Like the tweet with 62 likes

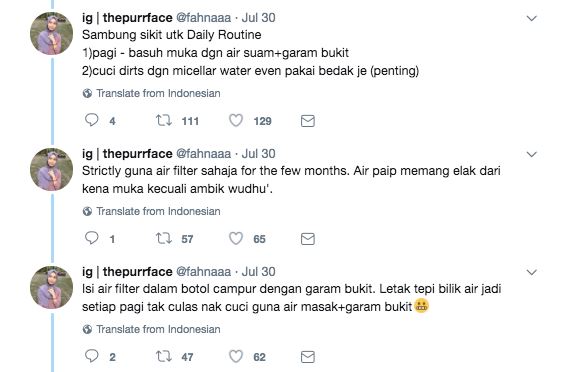pos(236,356)
